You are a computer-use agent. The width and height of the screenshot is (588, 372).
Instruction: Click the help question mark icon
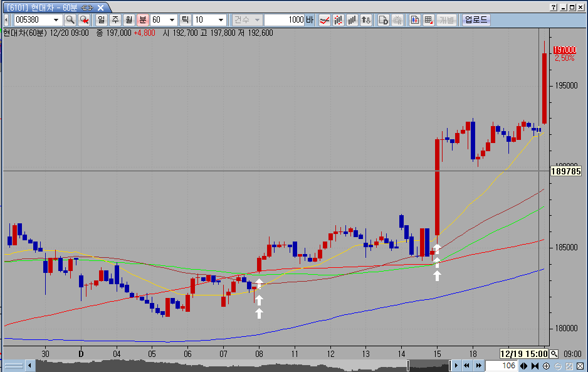tap(552, 7)
